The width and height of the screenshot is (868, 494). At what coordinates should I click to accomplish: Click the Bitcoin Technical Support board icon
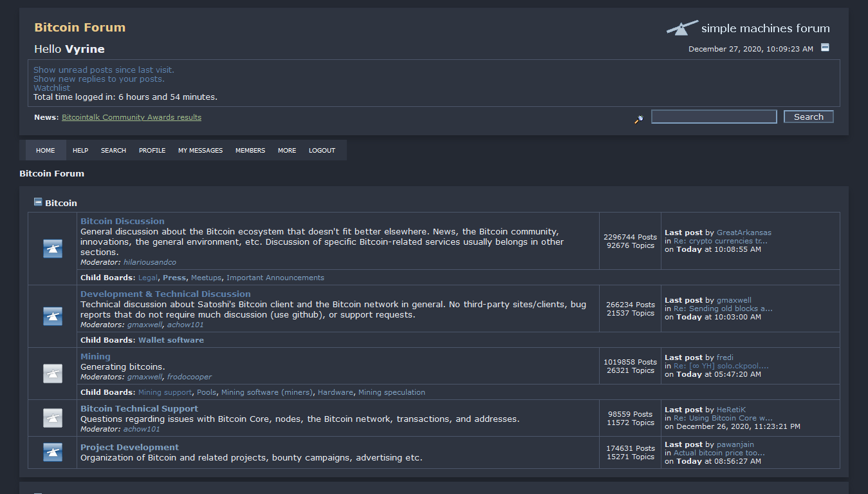point(52,417)
